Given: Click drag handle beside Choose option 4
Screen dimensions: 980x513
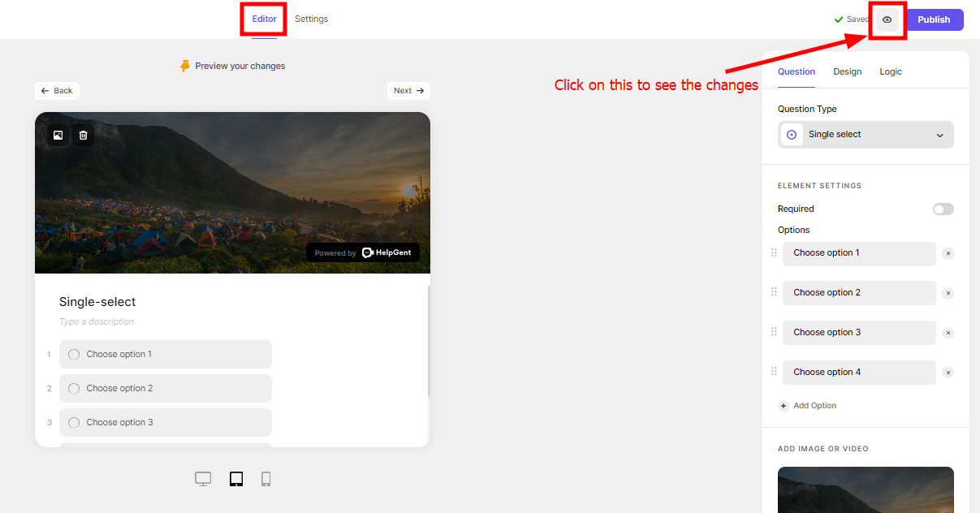Looking at the screenshot, I should (x=774, y=372).
